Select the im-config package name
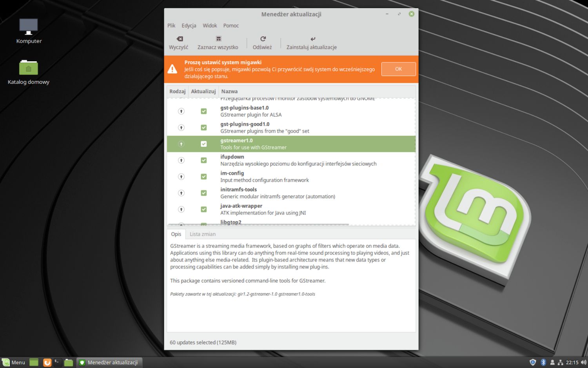Viewport: 588px width, 368px height. 232,173
